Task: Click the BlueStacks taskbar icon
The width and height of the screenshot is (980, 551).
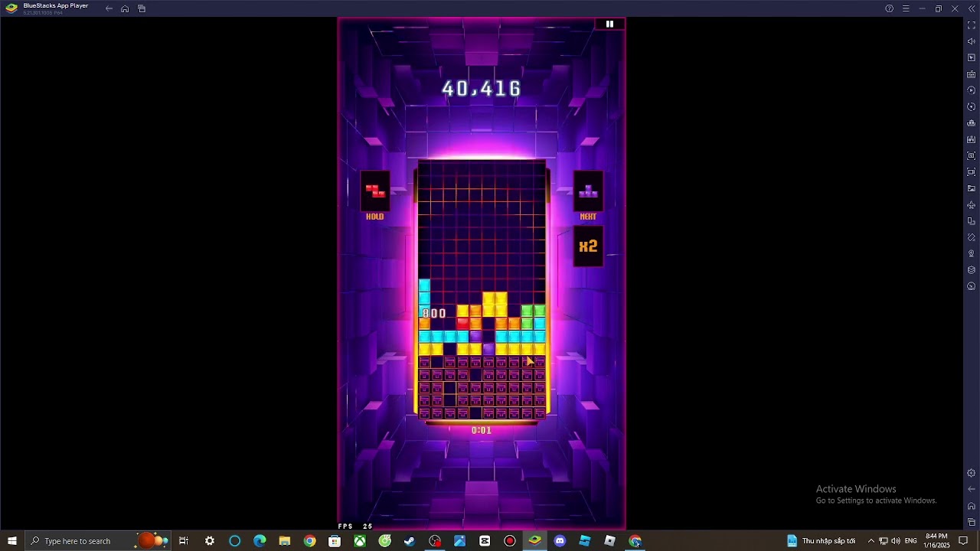Action: pos(534,541)
